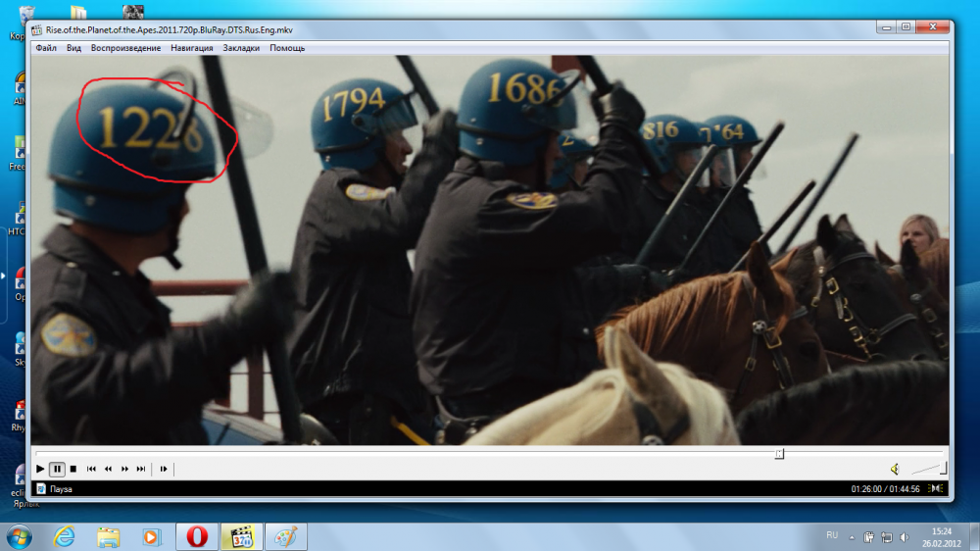Click the film image icon on desktop

point(133,12)
